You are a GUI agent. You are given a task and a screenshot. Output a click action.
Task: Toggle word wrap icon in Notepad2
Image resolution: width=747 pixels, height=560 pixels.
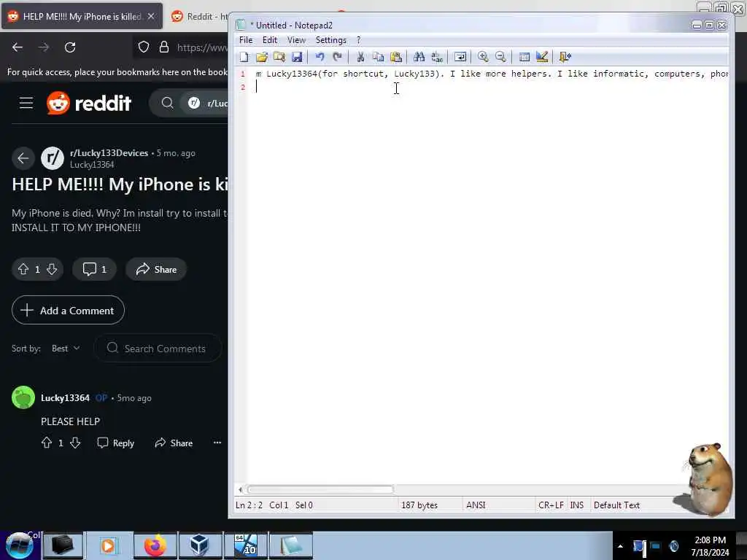click(x=460, y=57)
